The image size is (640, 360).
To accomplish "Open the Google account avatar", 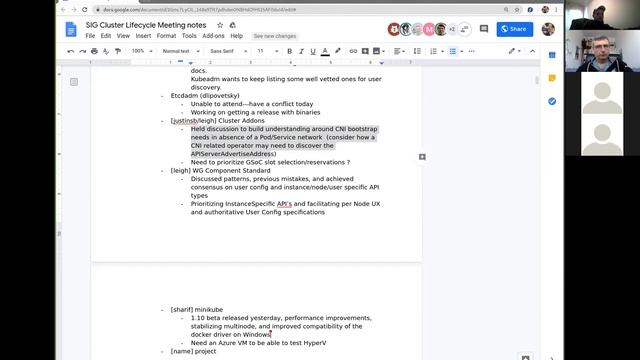I will click(548, 29).
